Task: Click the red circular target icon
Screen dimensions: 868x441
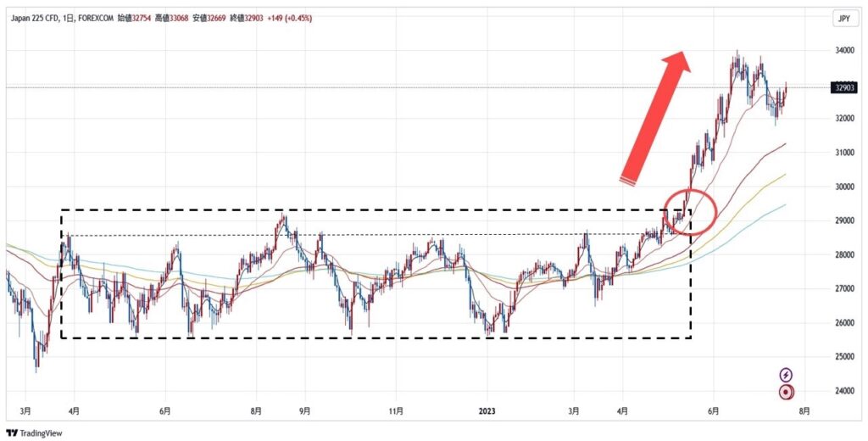Action: pos(786,393)
